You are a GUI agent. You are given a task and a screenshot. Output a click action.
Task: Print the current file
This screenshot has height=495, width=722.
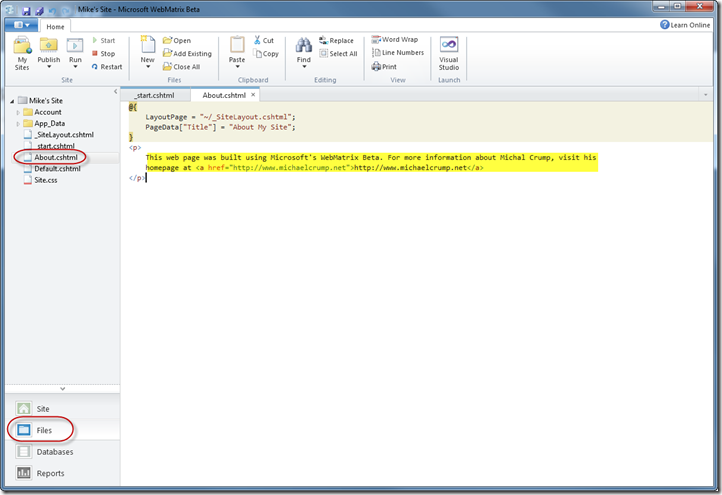pyautogui.click(x=384, y=67)
